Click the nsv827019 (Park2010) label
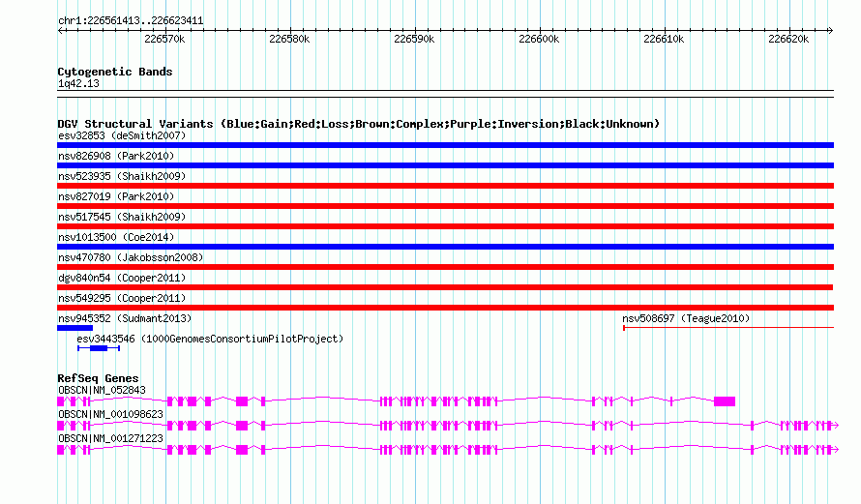The image size is (861, 504). [116, 196]
